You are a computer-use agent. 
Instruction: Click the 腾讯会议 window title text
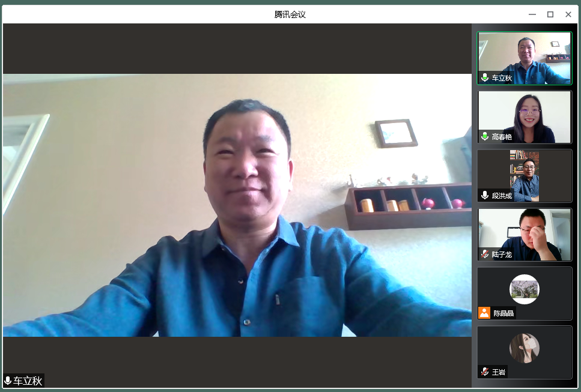click(x=290, y=14)
